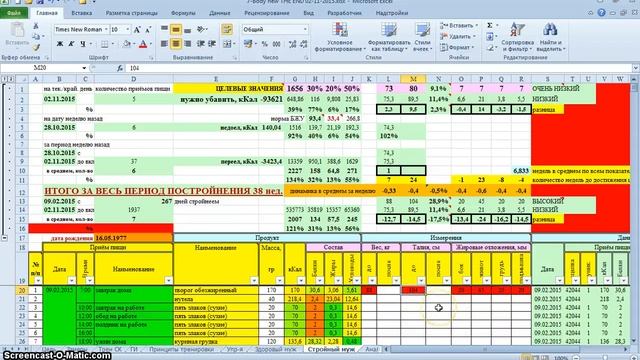
Task: Open filter dropdown for Дата column
Action: 71,280
